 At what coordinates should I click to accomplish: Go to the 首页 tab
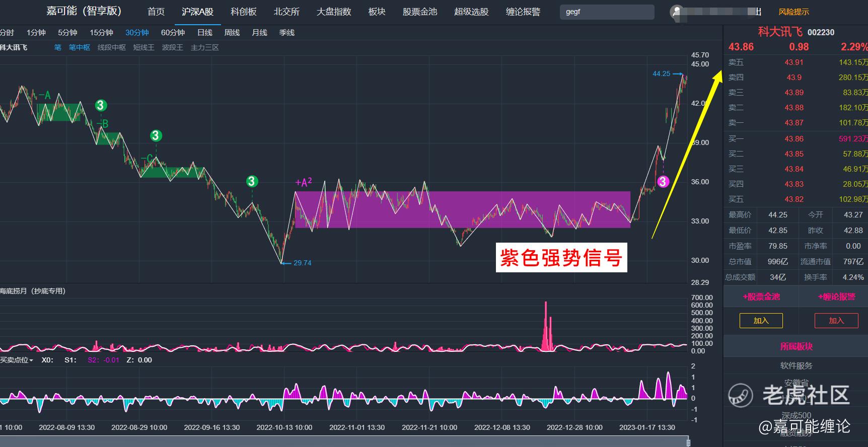(156, 12)
